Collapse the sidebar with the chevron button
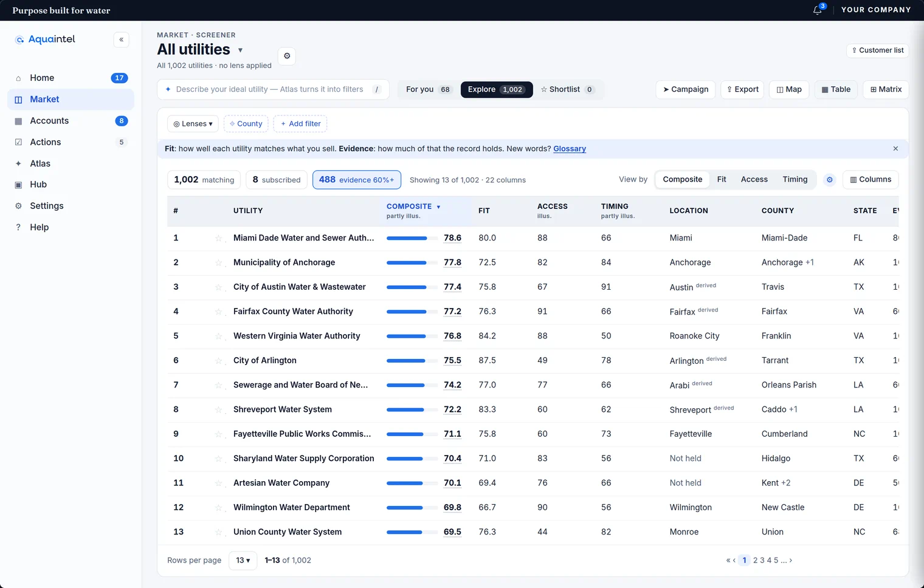Screen dimensions: 924x588 [x=122, y=39]
